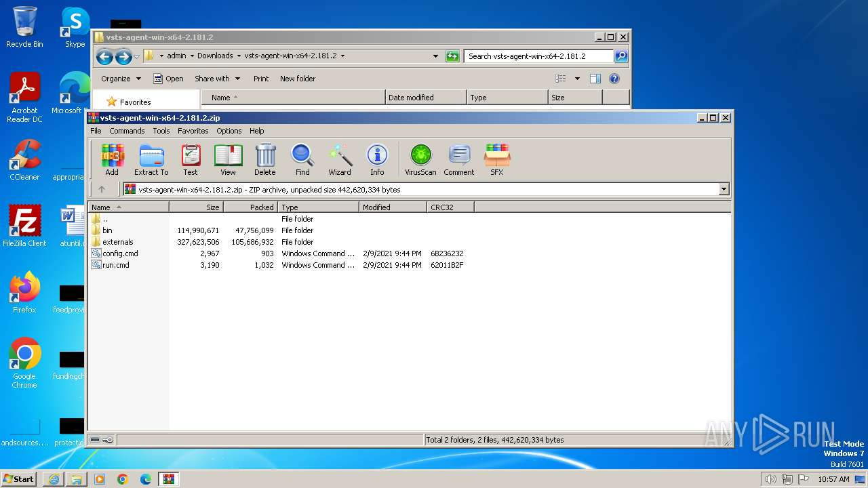Click Back arrow in Explorer window

point(104,56)
